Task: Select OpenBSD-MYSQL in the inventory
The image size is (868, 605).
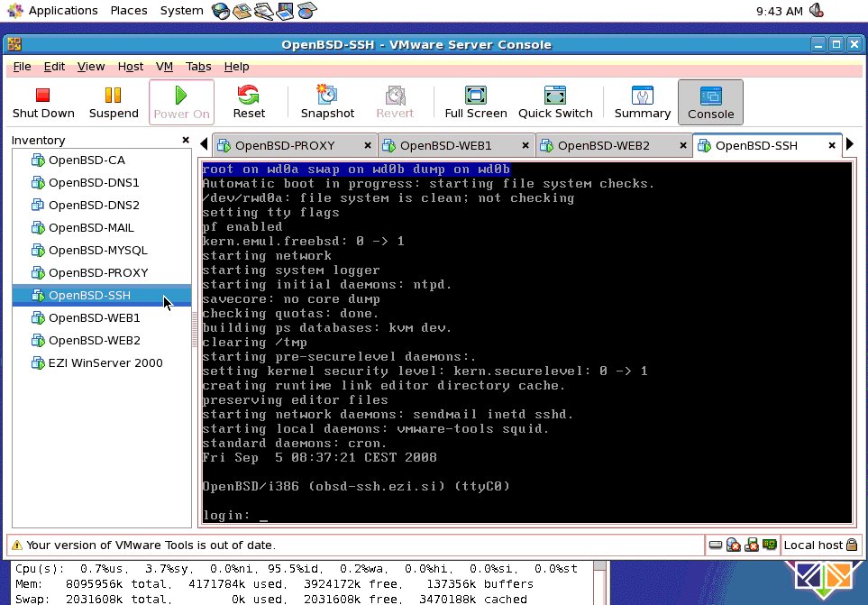Action: pos(102,250)
